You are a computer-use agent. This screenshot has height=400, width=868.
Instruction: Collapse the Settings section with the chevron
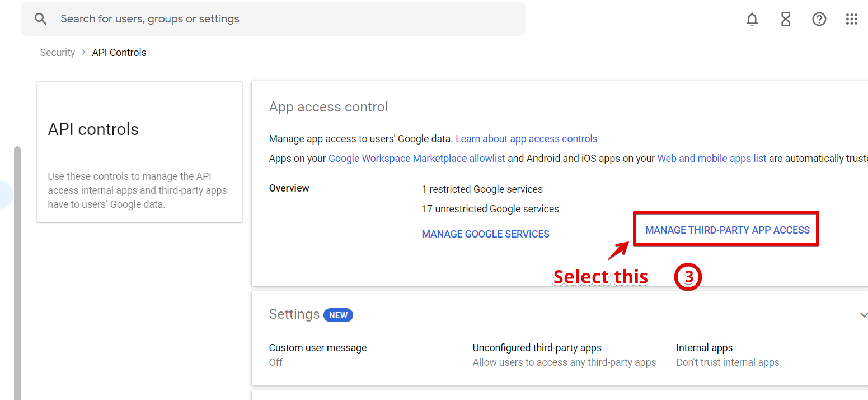[864, 315]
